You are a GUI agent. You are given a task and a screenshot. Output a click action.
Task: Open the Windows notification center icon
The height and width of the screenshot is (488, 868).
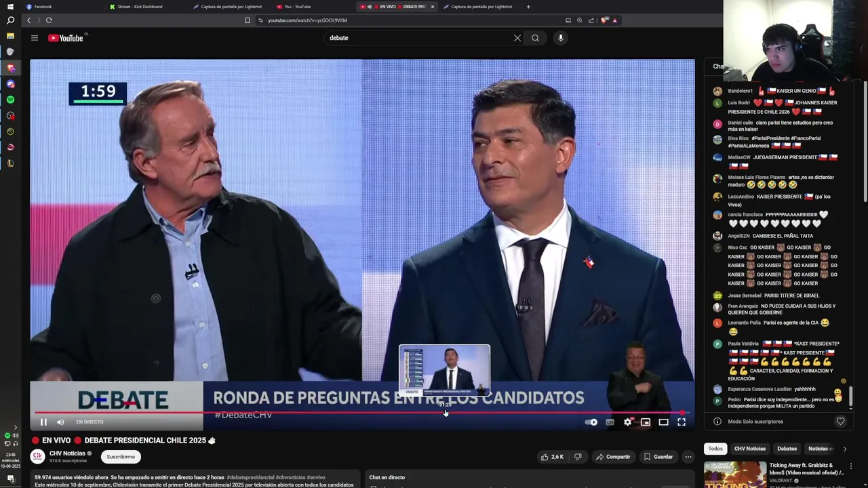(10, 479)
